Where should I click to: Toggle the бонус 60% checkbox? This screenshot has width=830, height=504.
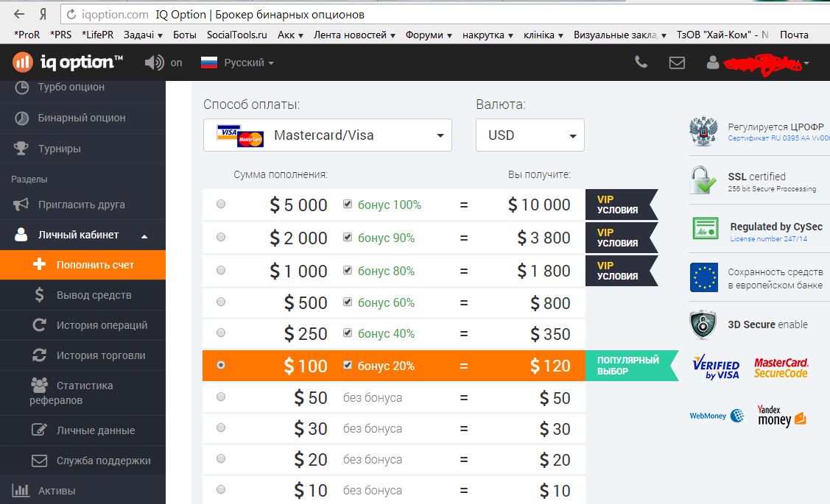tap(348, 302)
